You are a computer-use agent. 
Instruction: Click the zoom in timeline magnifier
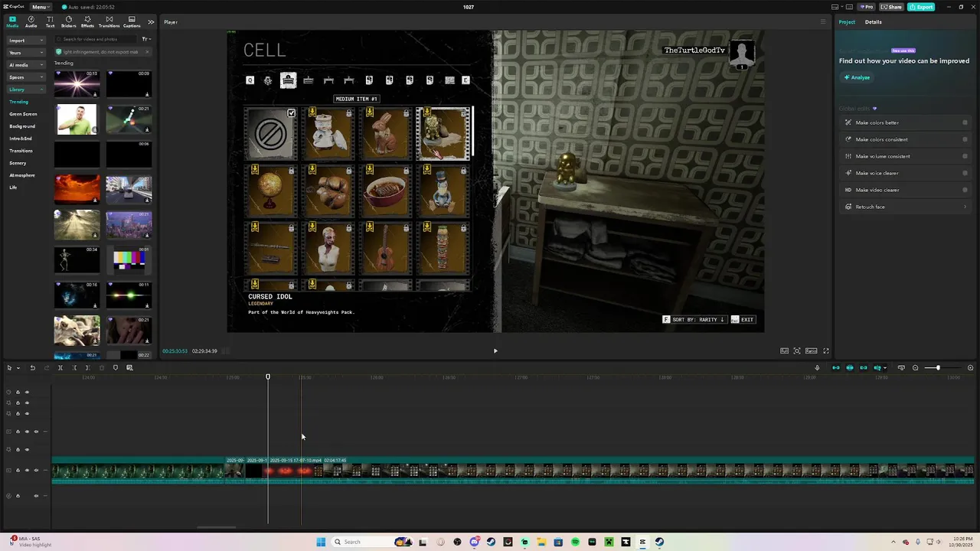tap(971, 368)
